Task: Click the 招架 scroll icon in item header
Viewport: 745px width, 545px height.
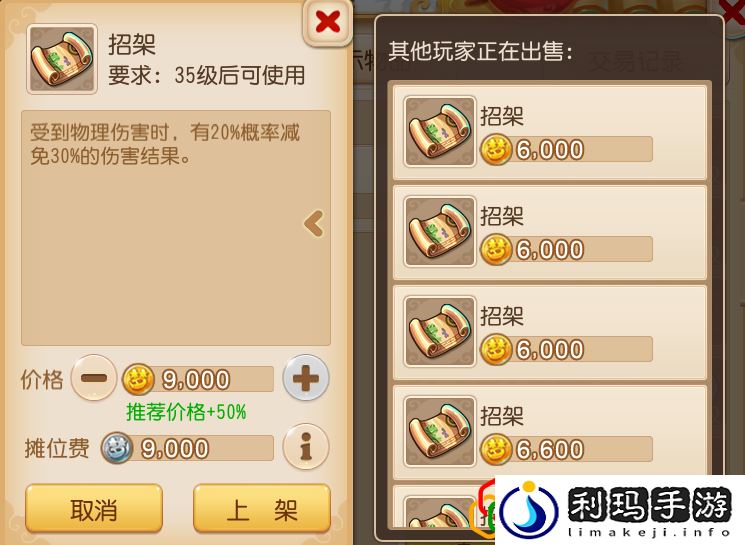Action: (62, 59)
